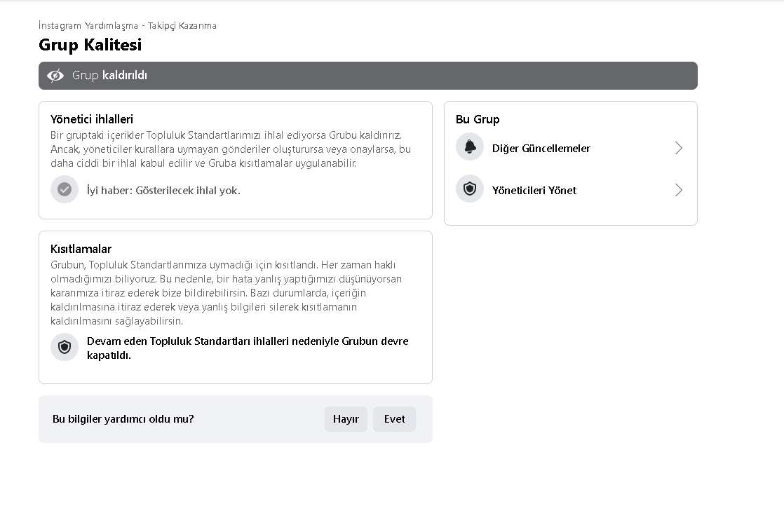Open the Yöneticileri Yönet menu item
This screenshot has width=784, height=532.
click(571, 190)
